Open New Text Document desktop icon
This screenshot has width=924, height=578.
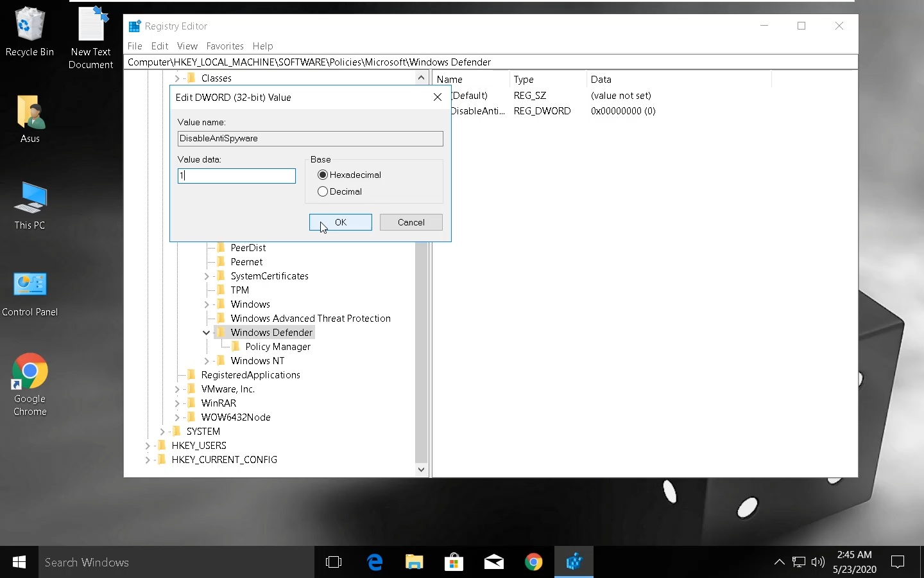pos(91,37)
